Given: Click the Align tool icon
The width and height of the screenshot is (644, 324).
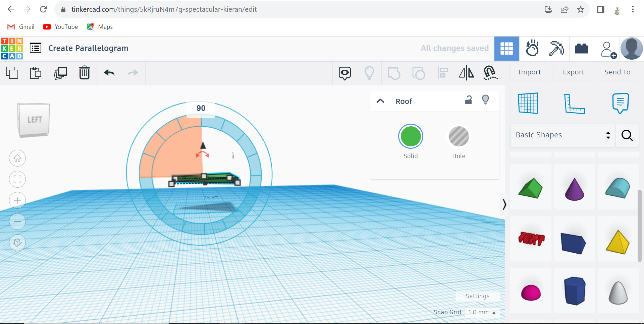Looking at the screenshot, I should click(443, 73).
